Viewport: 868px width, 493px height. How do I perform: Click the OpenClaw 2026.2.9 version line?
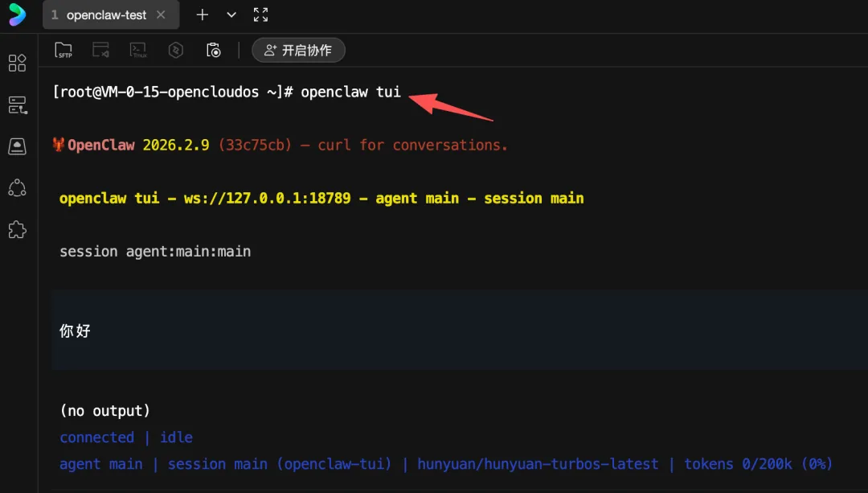tap(280, 145)
